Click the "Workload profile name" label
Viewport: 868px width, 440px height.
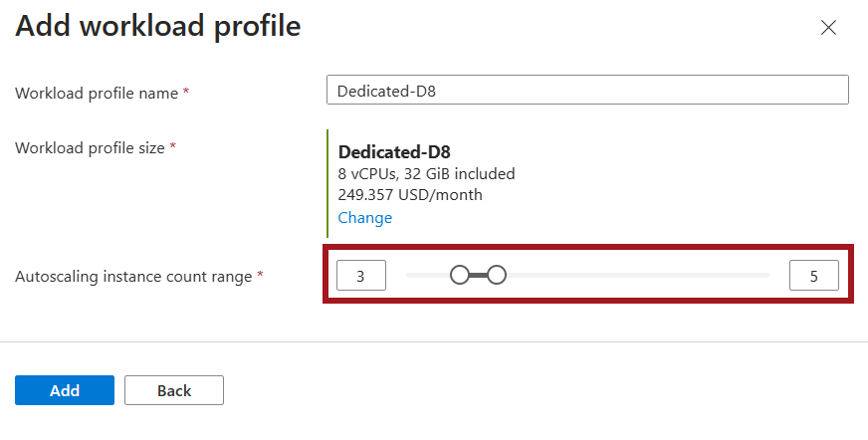(97, 93)
